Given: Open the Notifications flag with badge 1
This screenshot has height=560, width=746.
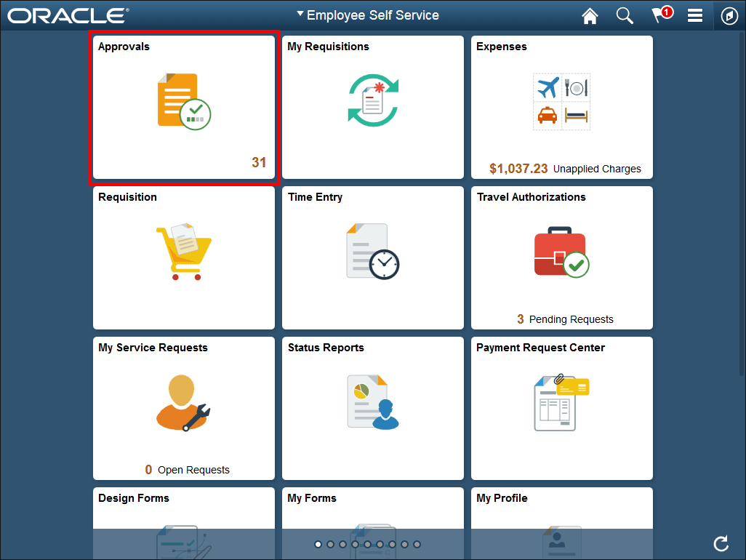Looking at the screenshot, I should [x=660, y=15].
